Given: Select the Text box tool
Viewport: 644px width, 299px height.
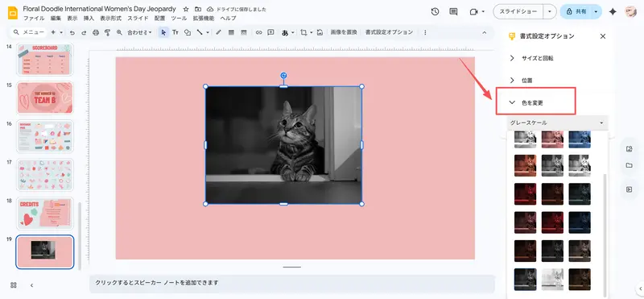Looking at the screenshot, I should coord(175,32).
